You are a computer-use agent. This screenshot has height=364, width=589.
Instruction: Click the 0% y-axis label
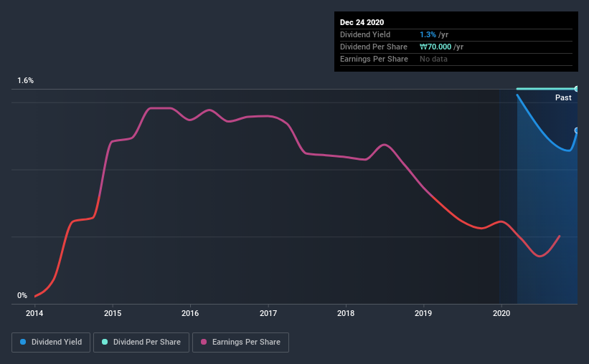tap(22, 295)
